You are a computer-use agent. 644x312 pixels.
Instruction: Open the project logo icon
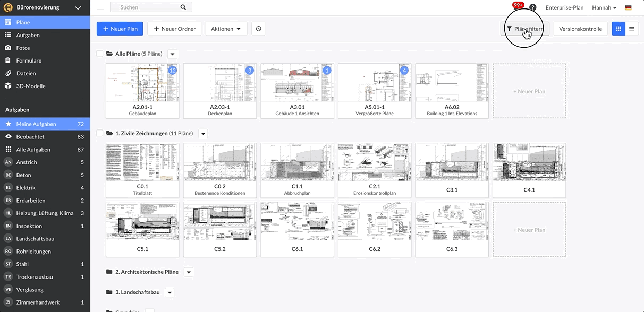(x=8, y=7)
